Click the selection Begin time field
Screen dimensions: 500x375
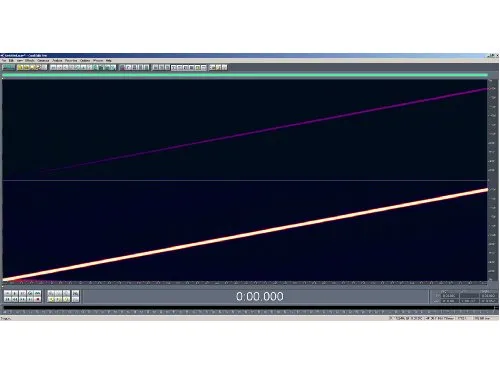[x=450, y=296]
